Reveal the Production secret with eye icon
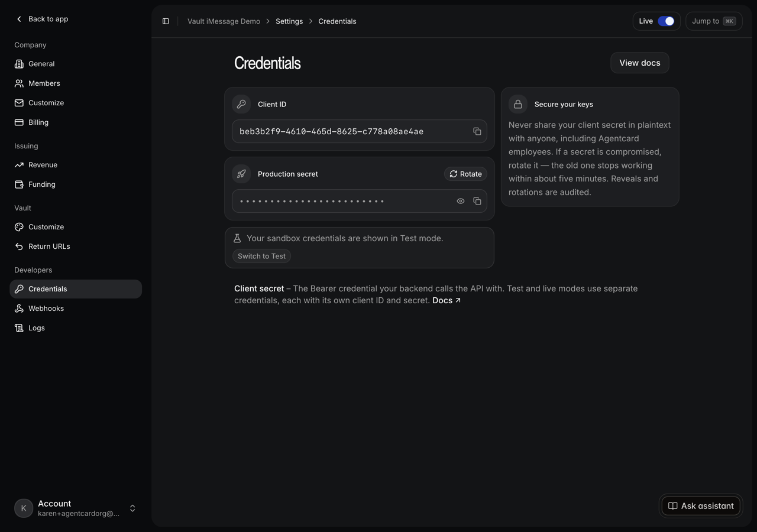757x532 pixels. [461, 201]
